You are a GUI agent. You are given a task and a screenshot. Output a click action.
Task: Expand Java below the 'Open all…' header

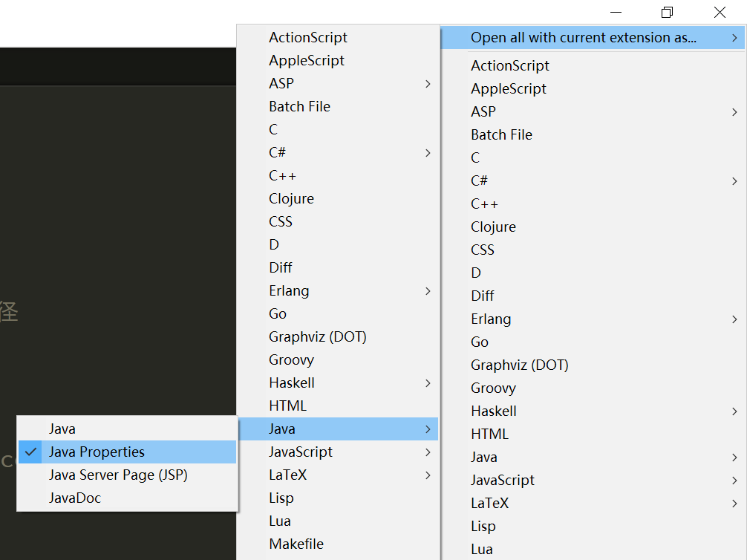593,457
